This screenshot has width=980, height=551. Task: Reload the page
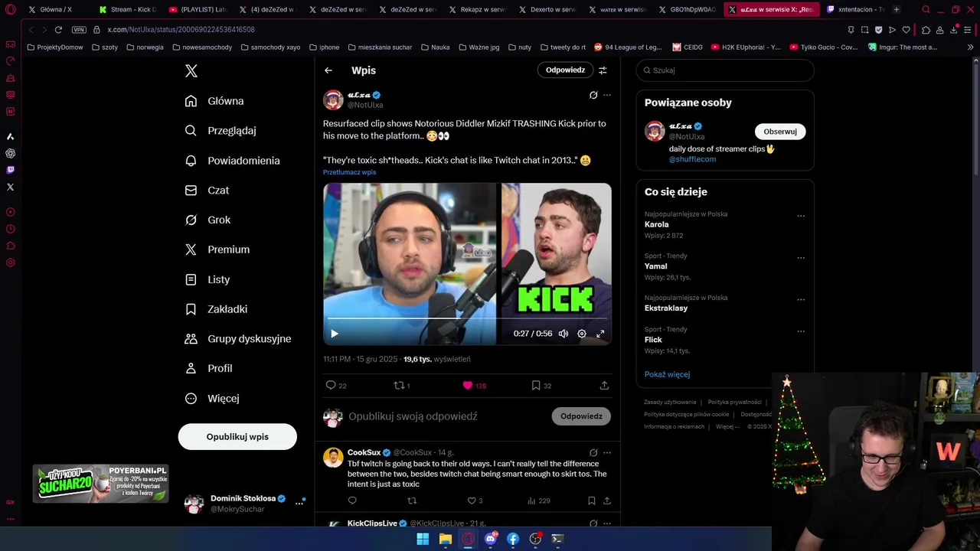click(x=58, y=29)
